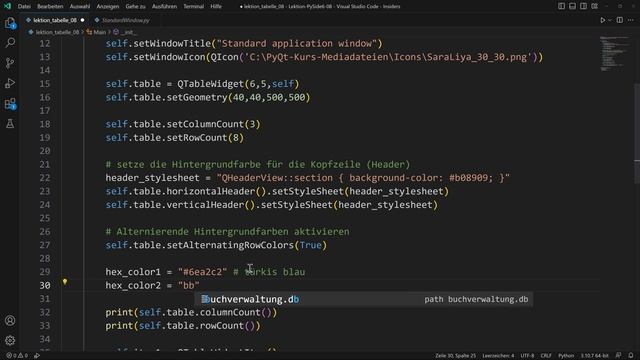Select the Python 3.10.7 64-bit interpreter
The image size is (640, 360).
[594, 356]
